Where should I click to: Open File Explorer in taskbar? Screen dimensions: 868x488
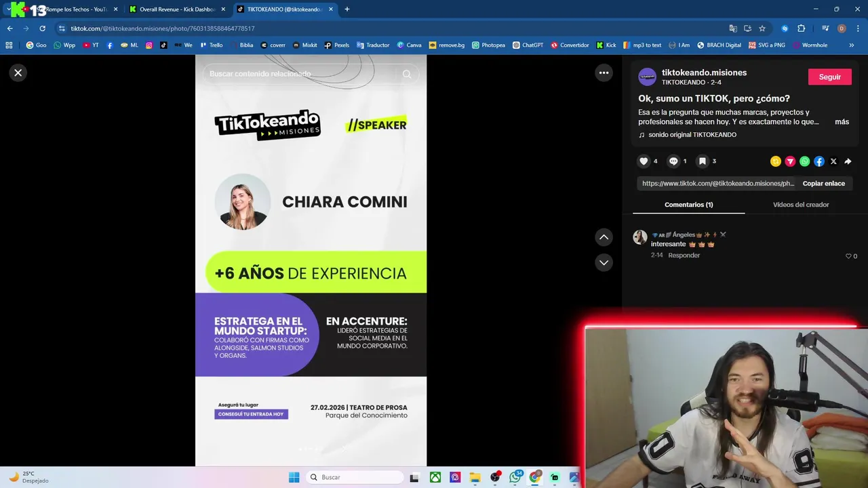coord(475,477)
